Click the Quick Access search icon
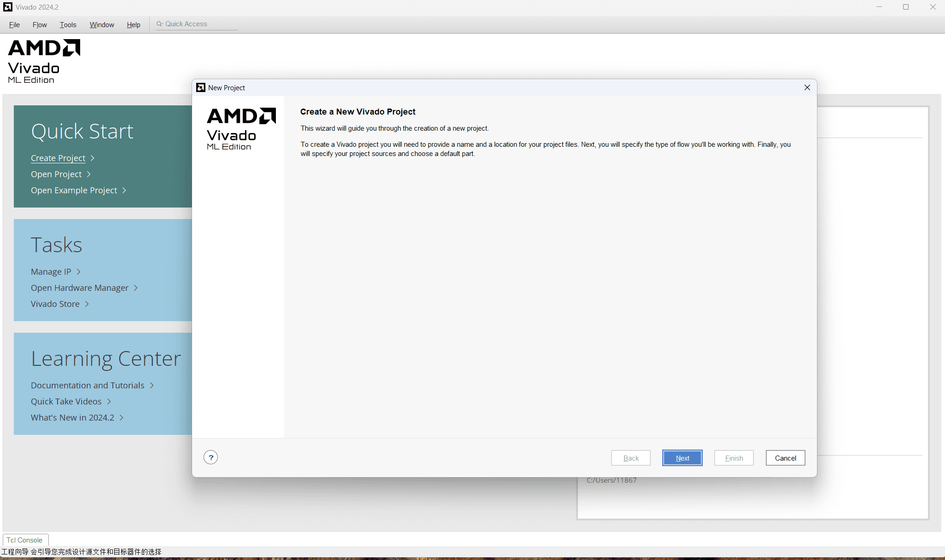945x560 pixels. tap(159, 24)
